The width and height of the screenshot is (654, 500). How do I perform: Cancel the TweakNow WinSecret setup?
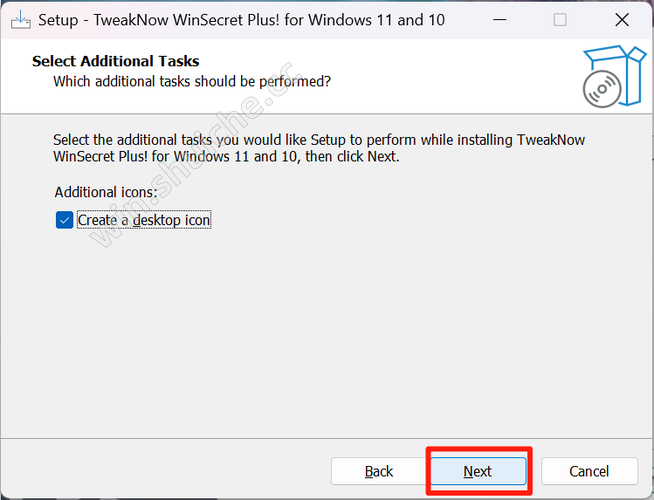tap(589, 471)
